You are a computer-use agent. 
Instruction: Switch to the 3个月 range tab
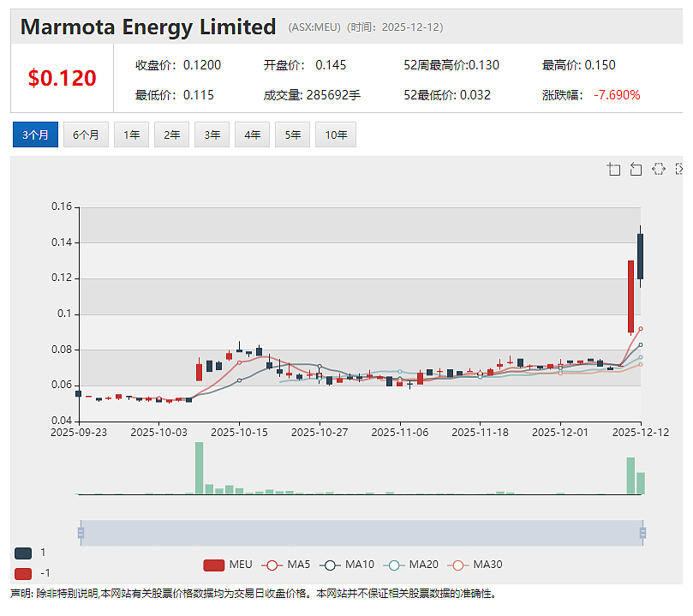35,135
